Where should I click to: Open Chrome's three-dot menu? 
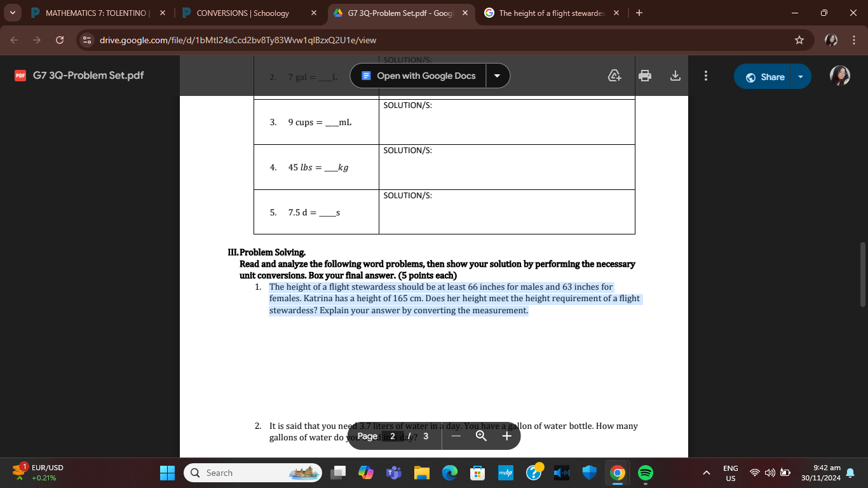[853, 40]
